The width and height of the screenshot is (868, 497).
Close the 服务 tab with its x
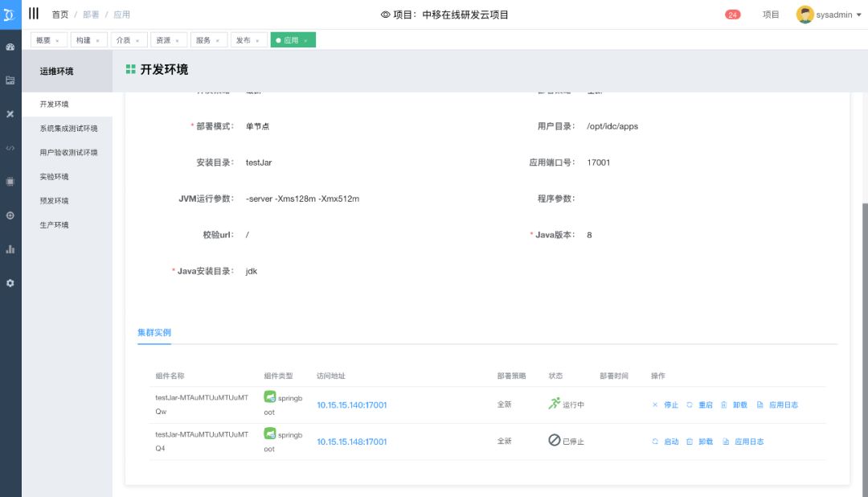217,40
